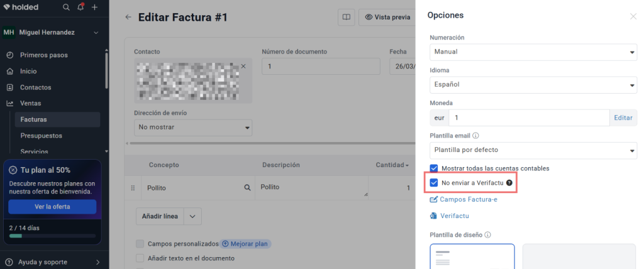This screenshot has width=644, height=269.
Task: Open the Idioma dropdown set to Español
Action: pyautogui.click(x=533, y=85)
